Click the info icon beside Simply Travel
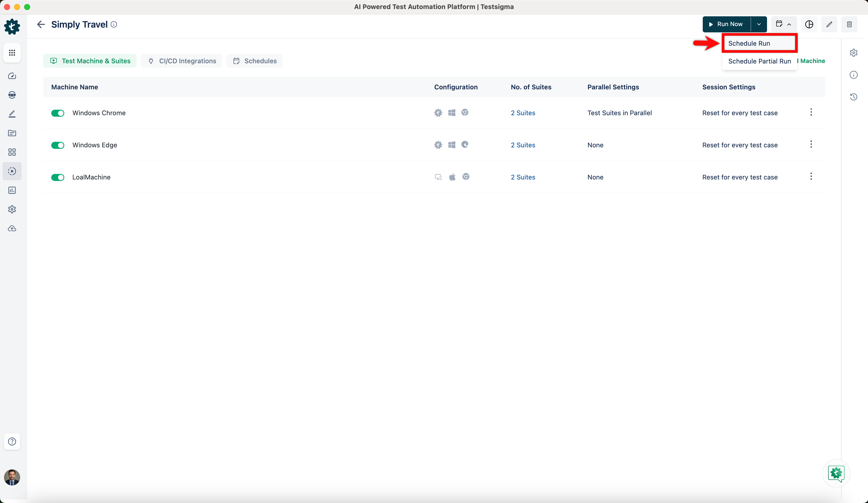The height and width of the screenshot is (503, 868). coord(114,24)
